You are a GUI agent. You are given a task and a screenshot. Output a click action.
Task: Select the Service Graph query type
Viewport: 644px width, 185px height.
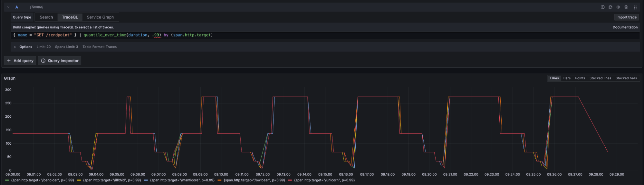[x=100, y=17]
